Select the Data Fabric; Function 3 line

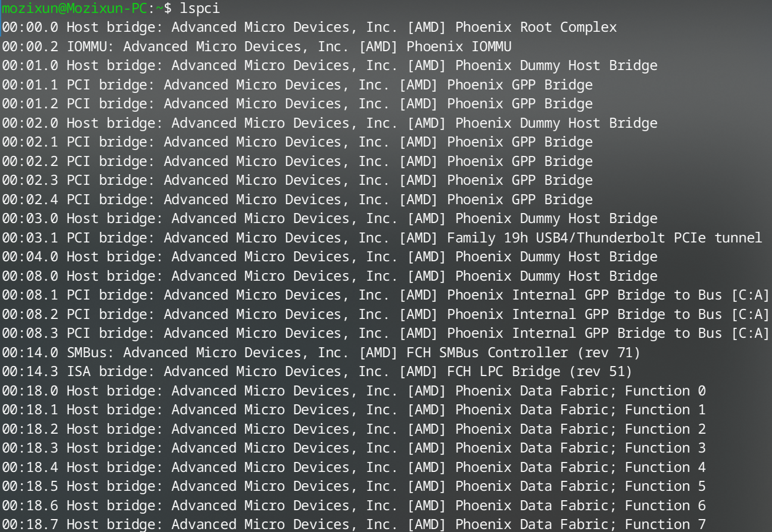(x=353, y=448)
